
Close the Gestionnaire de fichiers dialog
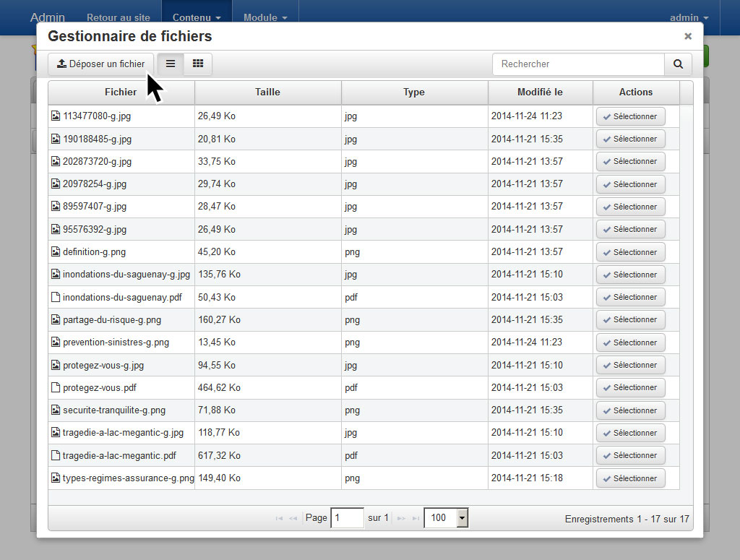pos(687,36)
